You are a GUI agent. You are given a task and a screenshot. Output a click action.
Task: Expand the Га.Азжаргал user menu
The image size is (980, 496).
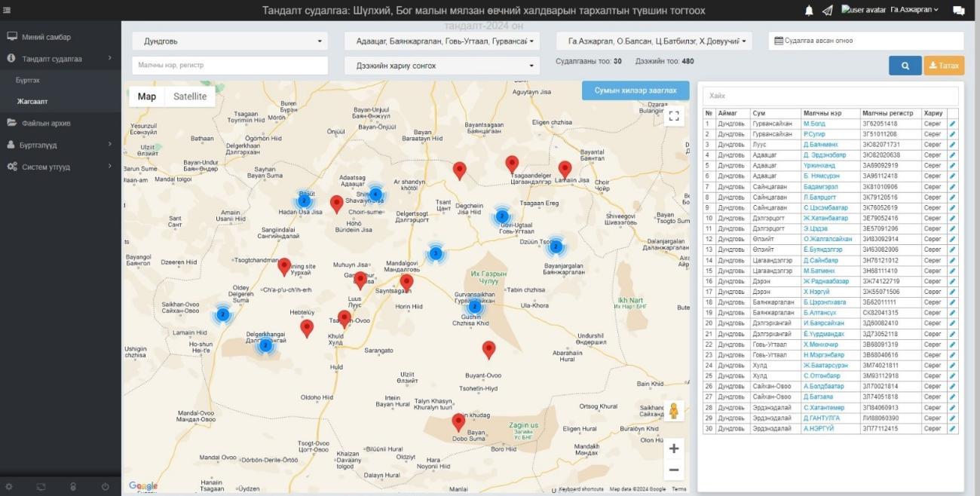[914, 10]
